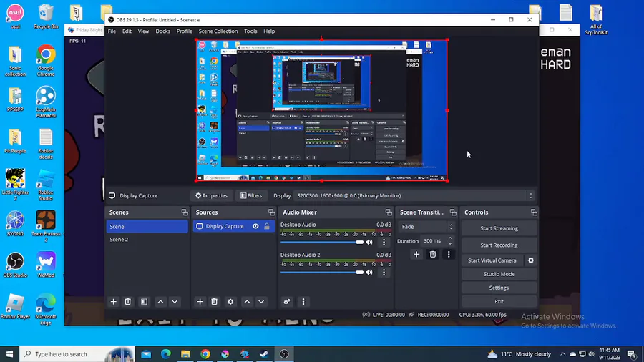Add a new source with plus icon
Screen dimensions: 644x362
(200, 302)
